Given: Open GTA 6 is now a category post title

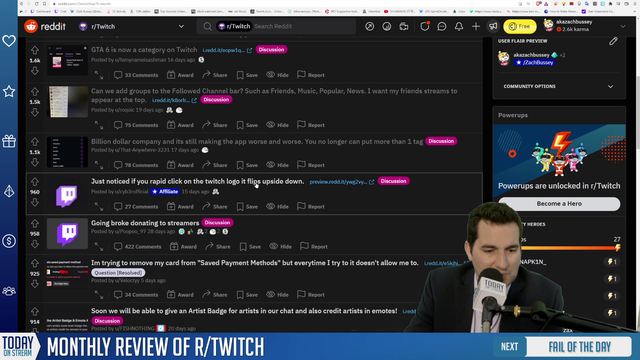Looking at the screenshot, I should (x=144, y=50).
